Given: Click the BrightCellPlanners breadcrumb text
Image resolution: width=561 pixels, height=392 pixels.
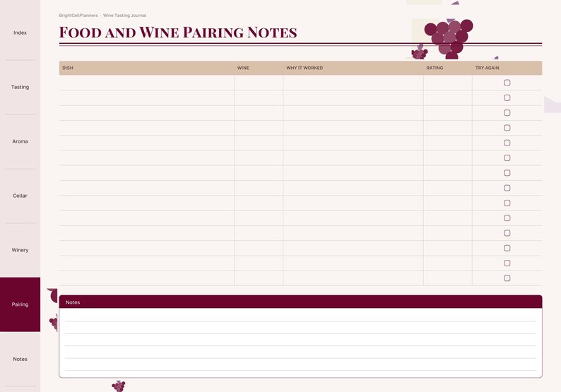Looking at the screenshot, I should (x=78, y=16).
